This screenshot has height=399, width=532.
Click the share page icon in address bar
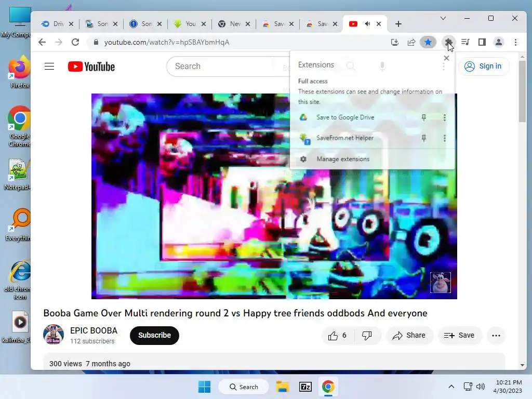click(x=411, y=42)
